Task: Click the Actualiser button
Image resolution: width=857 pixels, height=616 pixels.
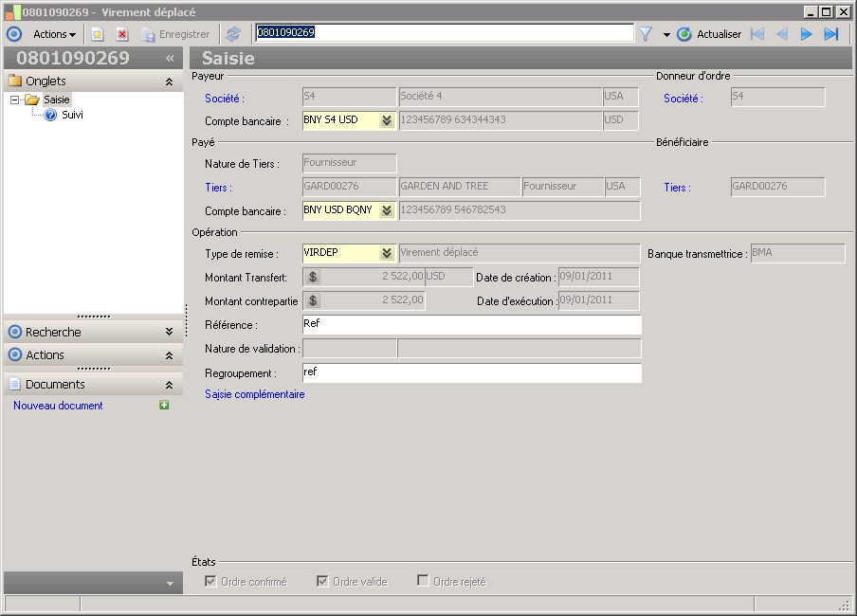Action: [709, 34]
